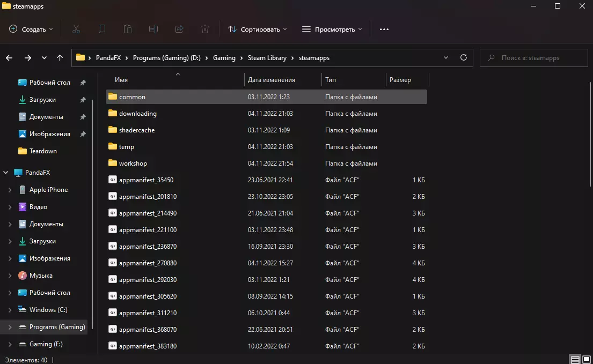The width and height of the screenshot is (593, 364).
Task: Select the workshop folder
Action: coord(133,164)
